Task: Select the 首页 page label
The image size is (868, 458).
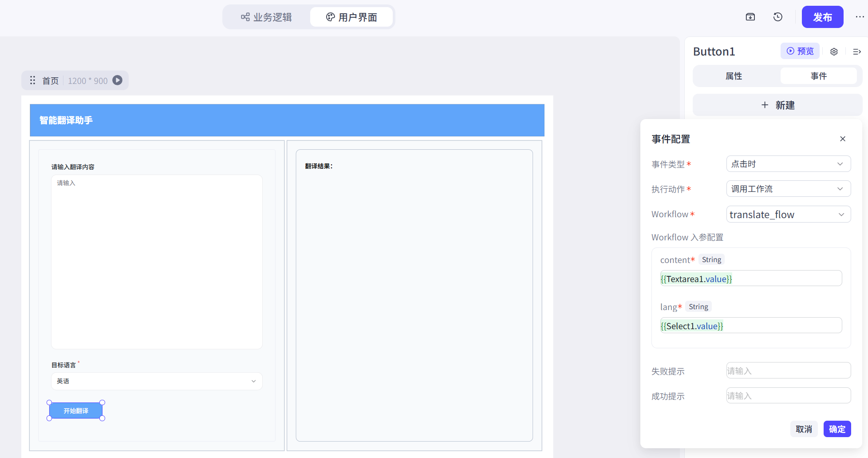Action: click(x=50, y=80)
